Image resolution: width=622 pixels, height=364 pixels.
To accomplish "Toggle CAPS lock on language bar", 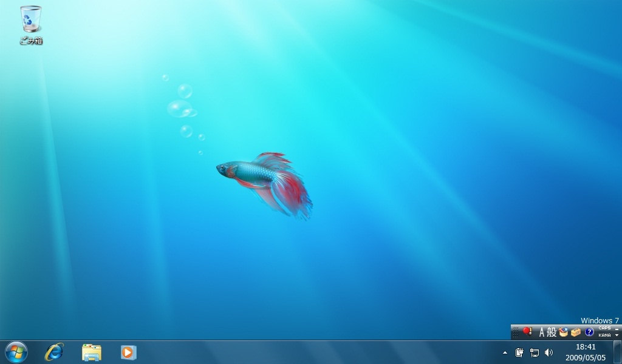I will 604,328.
